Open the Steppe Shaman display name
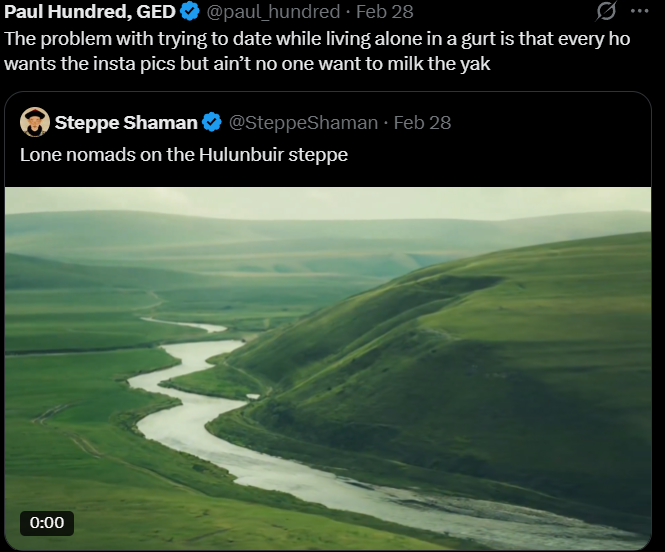This screenshot has width=665, height=552. pos(126,123)
